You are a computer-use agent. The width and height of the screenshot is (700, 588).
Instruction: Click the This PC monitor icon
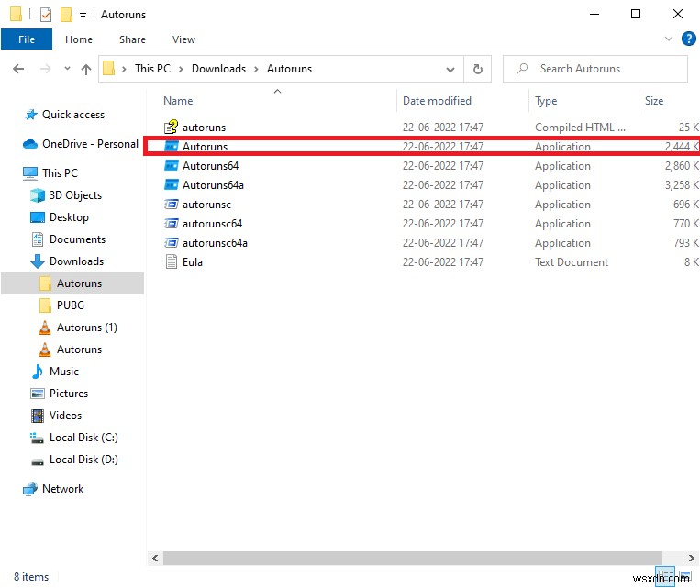pos(30,172)
